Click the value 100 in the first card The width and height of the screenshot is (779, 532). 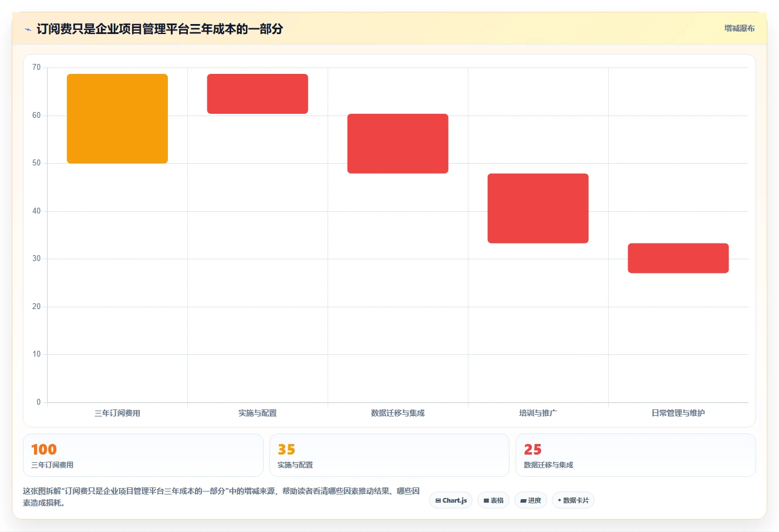pyautogui.click(x=44, y=449)
